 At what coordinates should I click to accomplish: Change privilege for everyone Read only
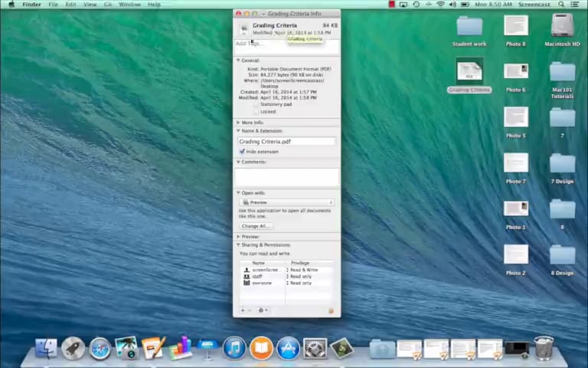(x=301, y=283)
